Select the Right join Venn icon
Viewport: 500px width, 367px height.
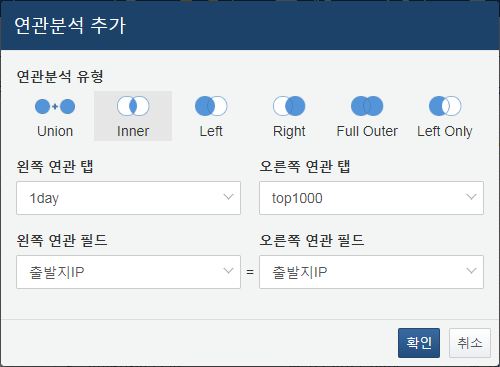[289, 106]
